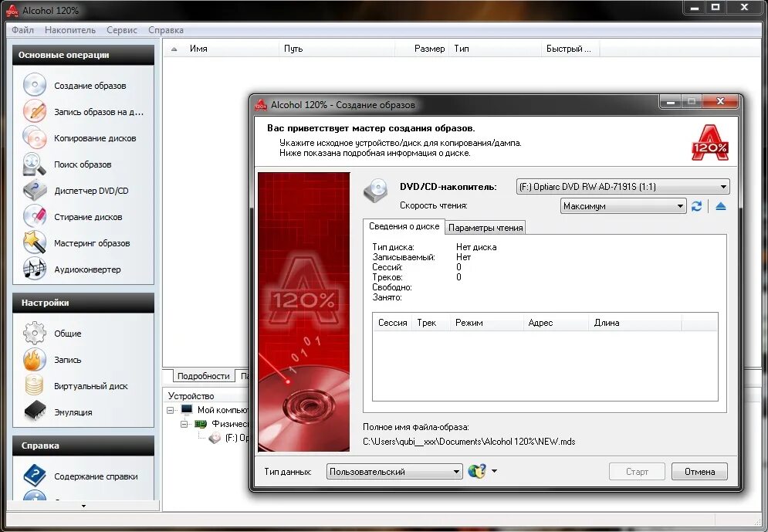The image size is (768, 532).
Task: Collapse the Мой компьютер tree node
Action: click(x=171, y=410)
